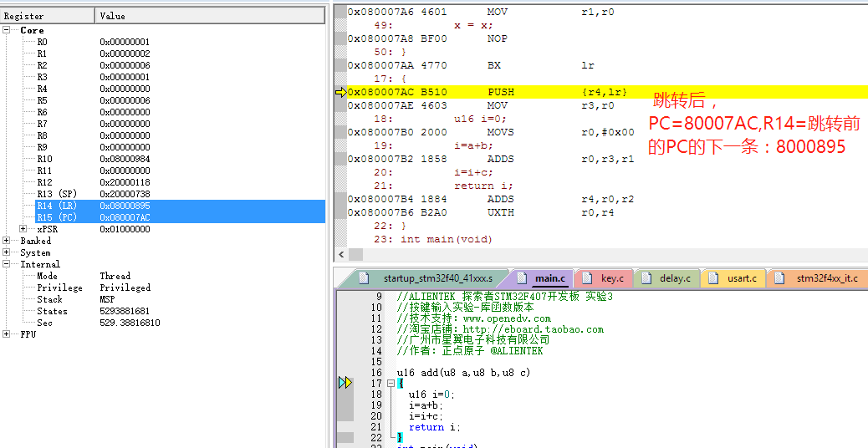Screen dimensions: 868x448
Task: Collapse the add function fold marker at line 17
Action: coord(391,384)
